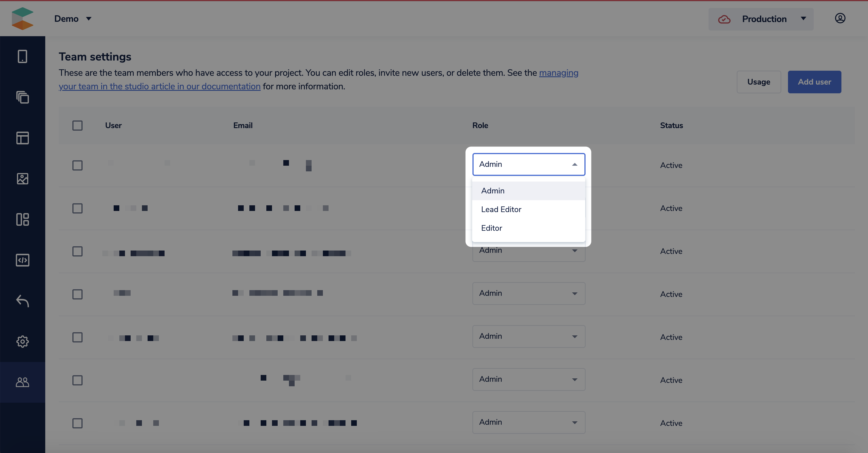This screenshot has width=868, height=453.
Task: Select Editor option from role list
Action: (x=491, y=228)
